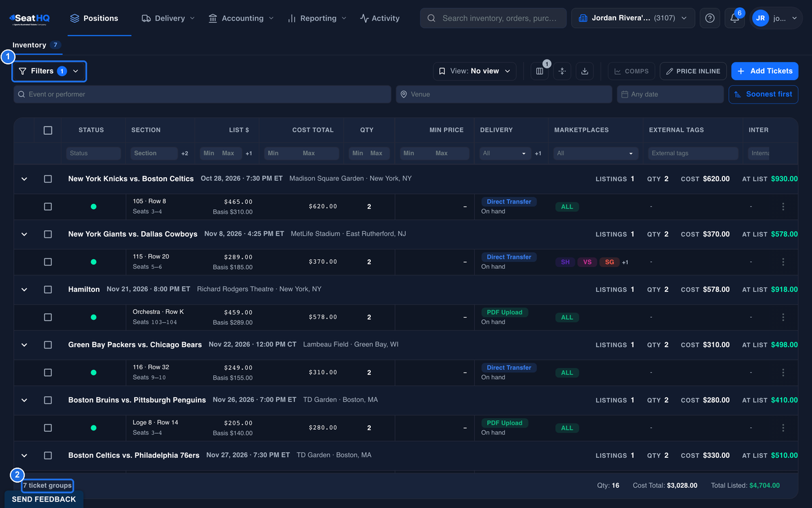This screenshot has height=508, width=812.
Task: Open the View: No view dropdown
Action: pos(475,71)
